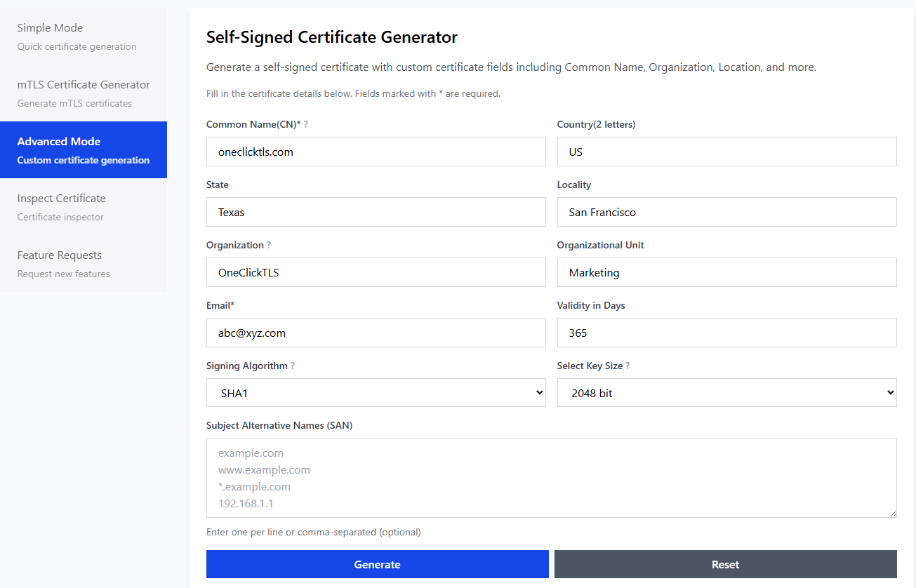Click help icon beside Common Name label
The height and width of the screenshot is (588, 916).
pos(306,124)
